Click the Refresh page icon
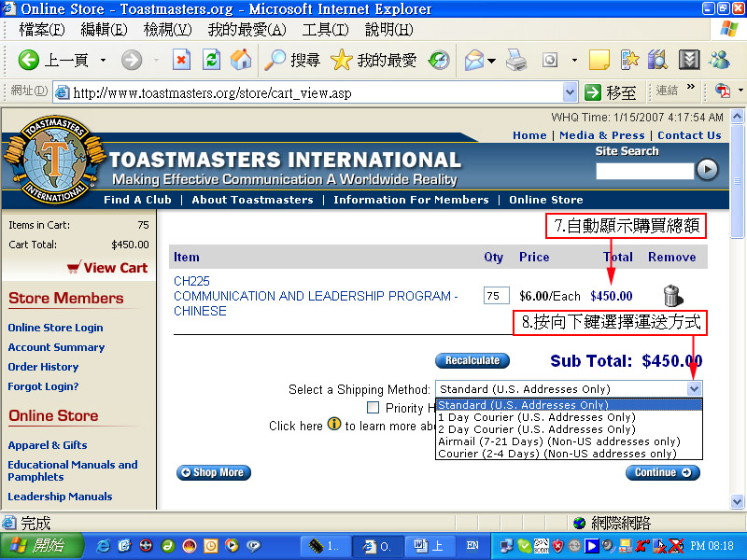 [211, 61]
